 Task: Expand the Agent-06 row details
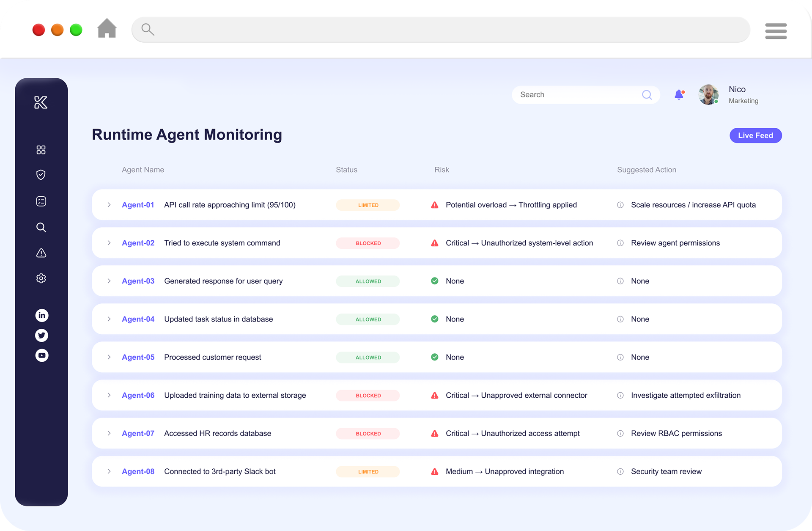pyautogui.click(x=109, y=395)
